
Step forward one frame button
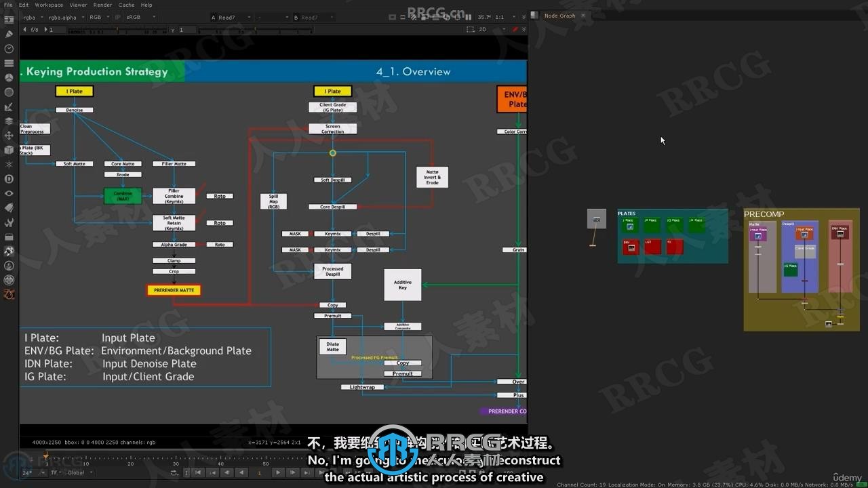(292, 472)
